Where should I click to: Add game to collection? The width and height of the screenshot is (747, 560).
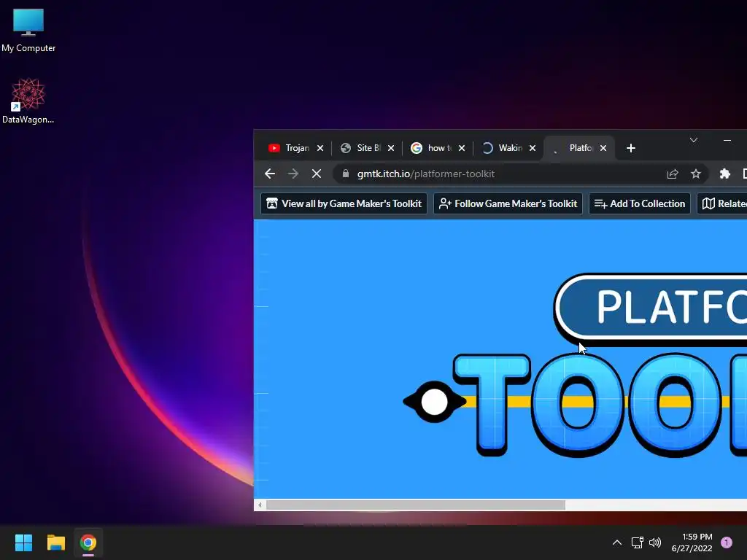tap(639, 203)
